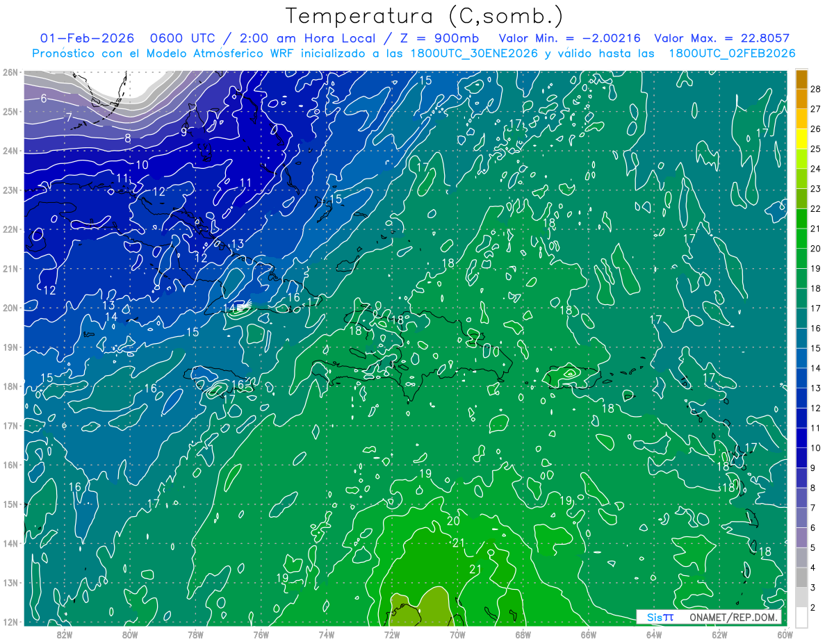Click the "18N" latitude axis label
This screenshot has width=834, height=644.
click(10, 386)
